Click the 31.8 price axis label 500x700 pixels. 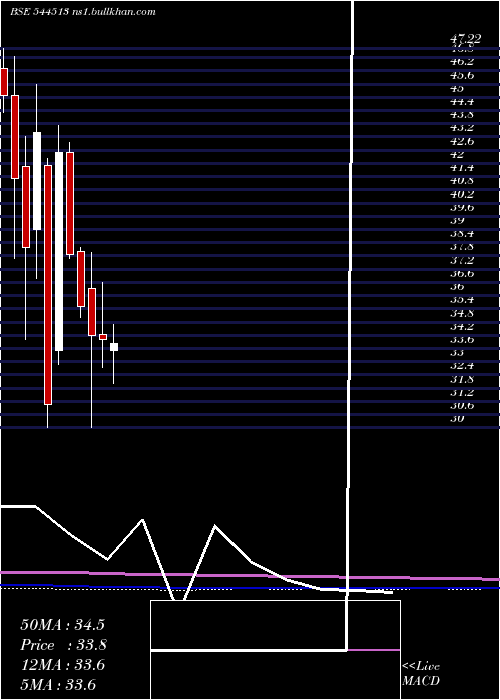[x=462, y=379]
